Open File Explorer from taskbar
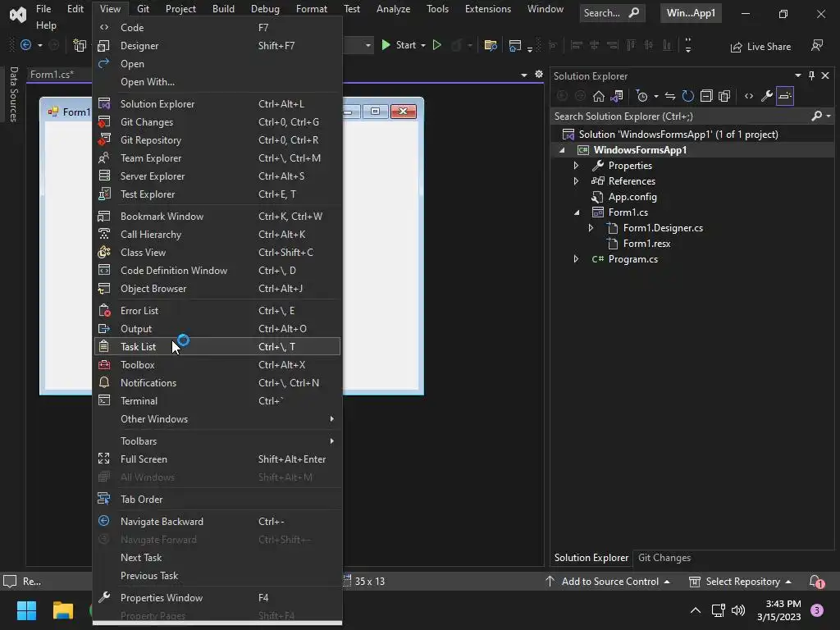The width and height of the screenshot is (840, 630). coord(62,610)
